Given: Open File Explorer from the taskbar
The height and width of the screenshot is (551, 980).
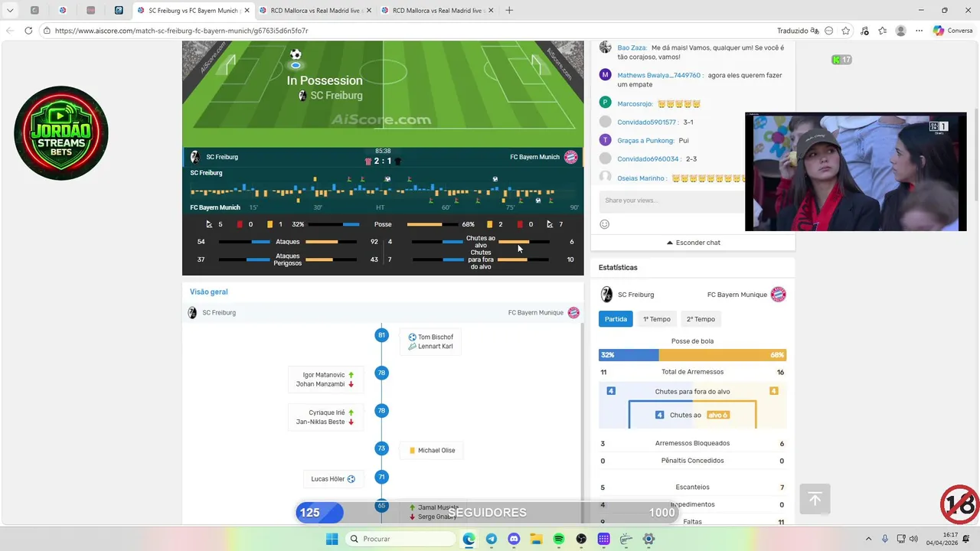Looking at the screenshot, I should click(x=536, y=539).
